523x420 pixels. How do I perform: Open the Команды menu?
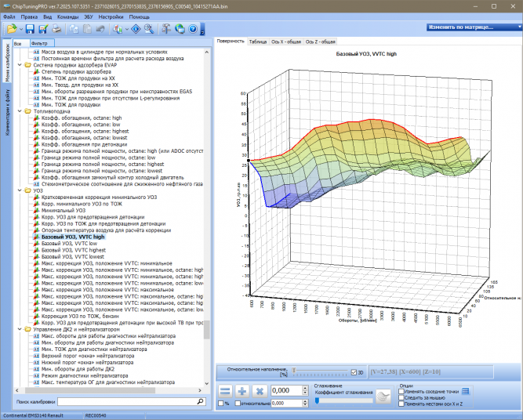pos(67,16)
